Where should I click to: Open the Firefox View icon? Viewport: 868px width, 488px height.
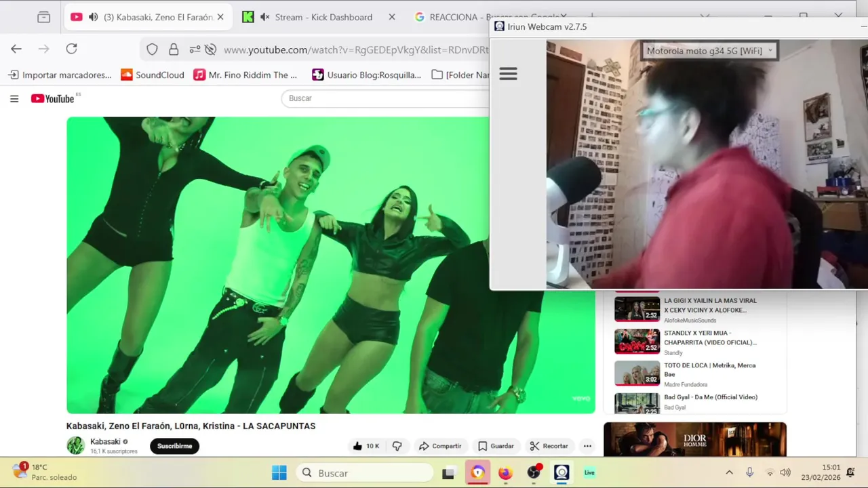click(44, 17)
